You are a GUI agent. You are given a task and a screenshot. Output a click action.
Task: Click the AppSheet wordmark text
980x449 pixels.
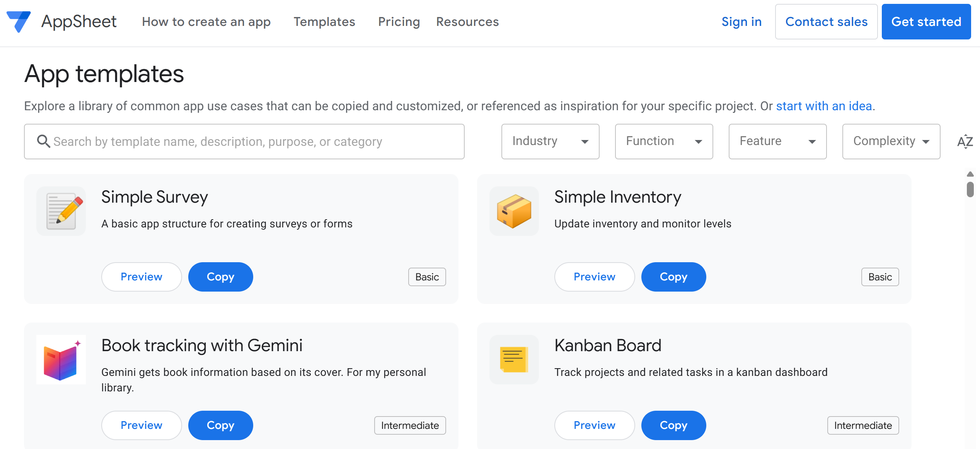(x=79, y=22)
